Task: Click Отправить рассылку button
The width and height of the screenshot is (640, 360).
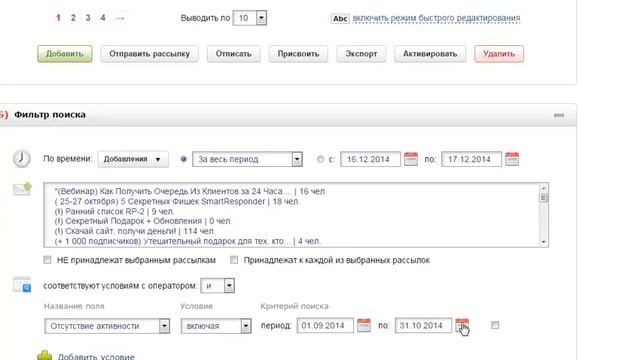Action: [x=149, y=54]
